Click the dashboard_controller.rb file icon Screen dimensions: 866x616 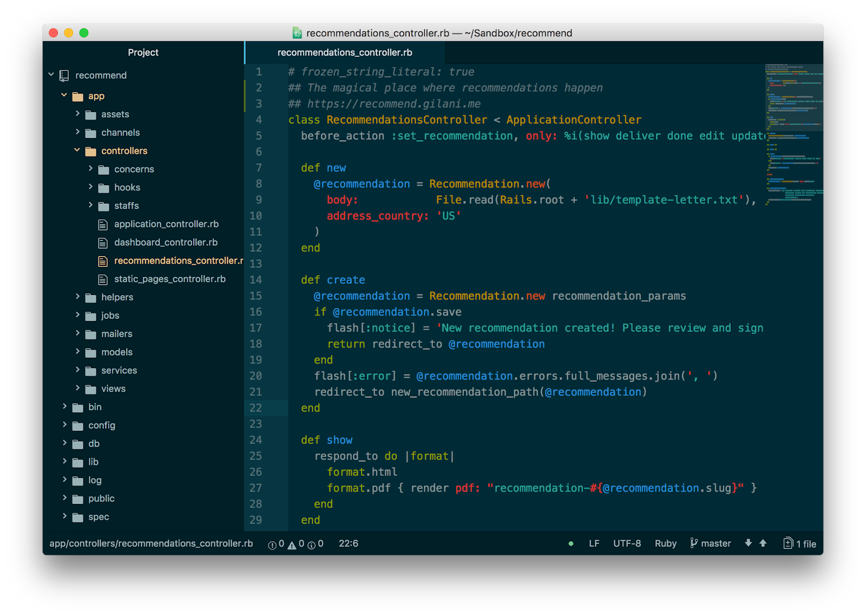click(103, 243)
